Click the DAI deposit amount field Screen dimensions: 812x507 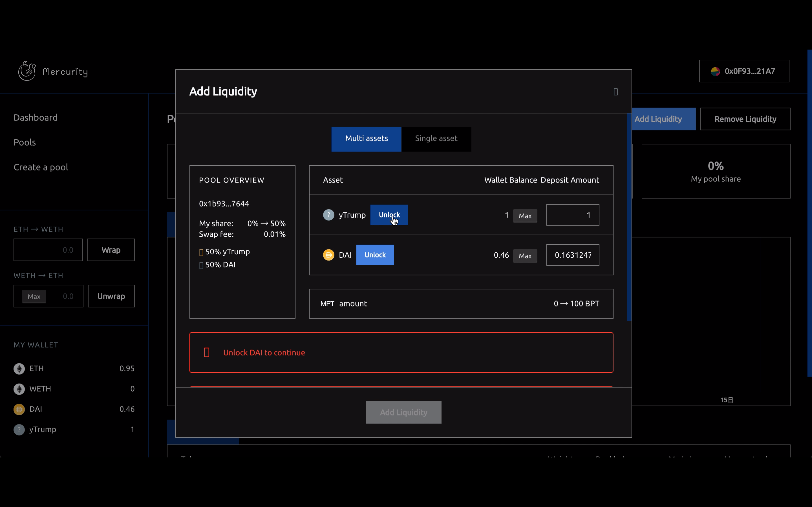572,255
